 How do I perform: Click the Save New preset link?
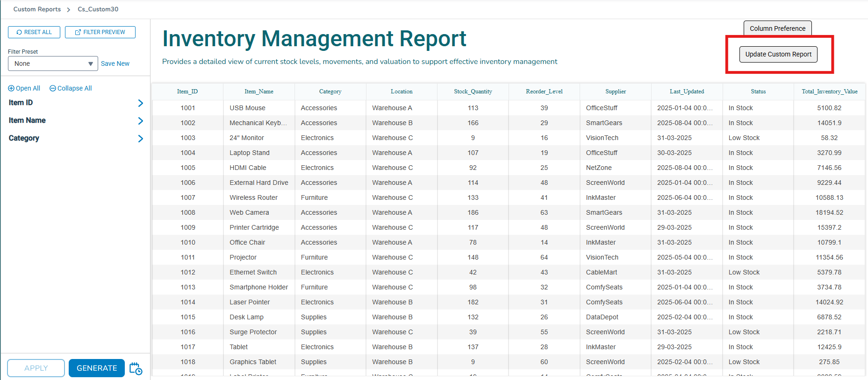click(115, 63)
